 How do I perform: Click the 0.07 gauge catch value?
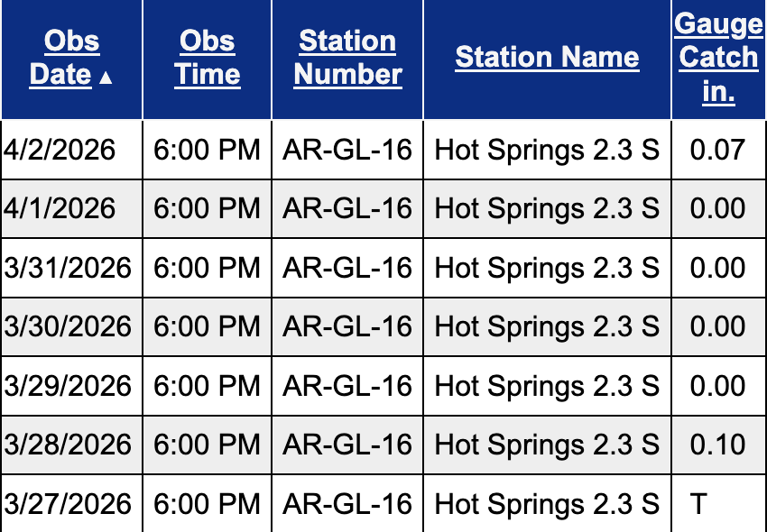[717, 150]
